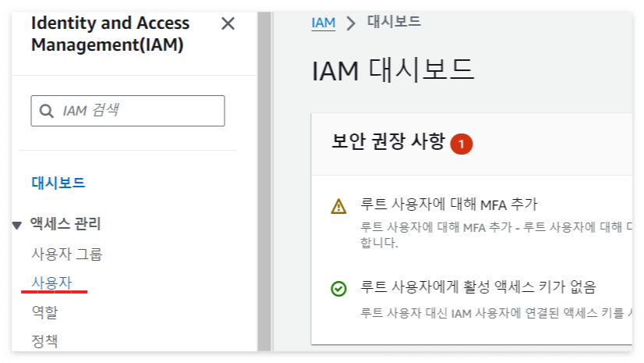Open 정책 in the sidebar
The width and height of the screenshot is (644, 363).
[44, 341]
